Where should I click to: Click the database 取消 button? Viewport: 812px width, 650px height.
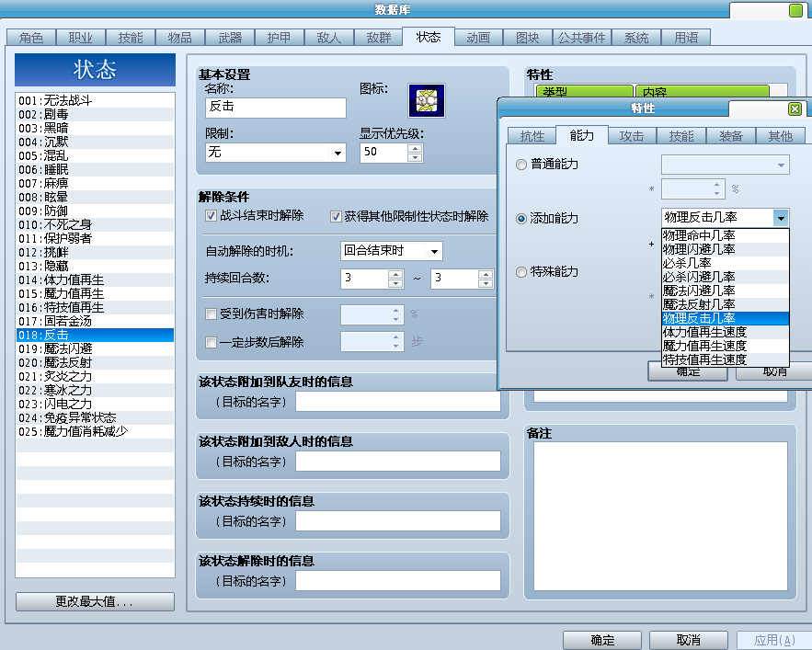coord(688,640)
